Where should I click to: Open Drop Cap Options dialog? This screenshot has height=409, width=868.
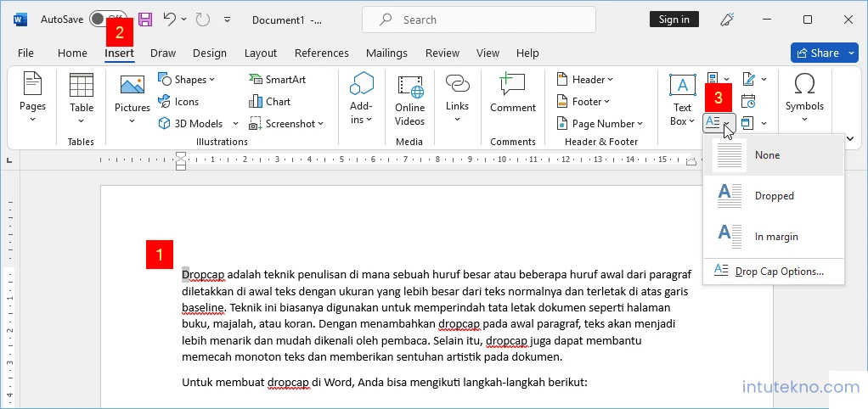(x=774, y=272)
